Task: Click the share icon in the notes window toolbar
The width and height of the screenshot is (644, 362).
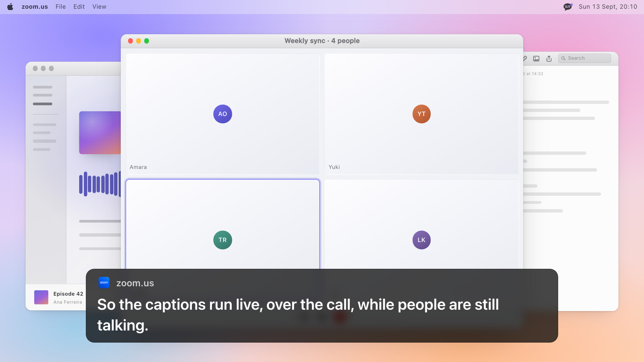Action: coord(549,59)
